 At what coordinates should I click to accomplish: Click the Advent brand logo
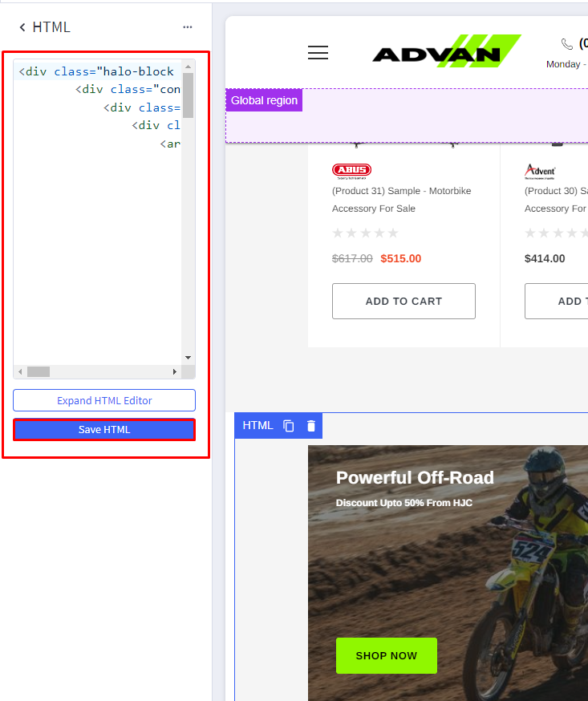[x=540, y=171]
